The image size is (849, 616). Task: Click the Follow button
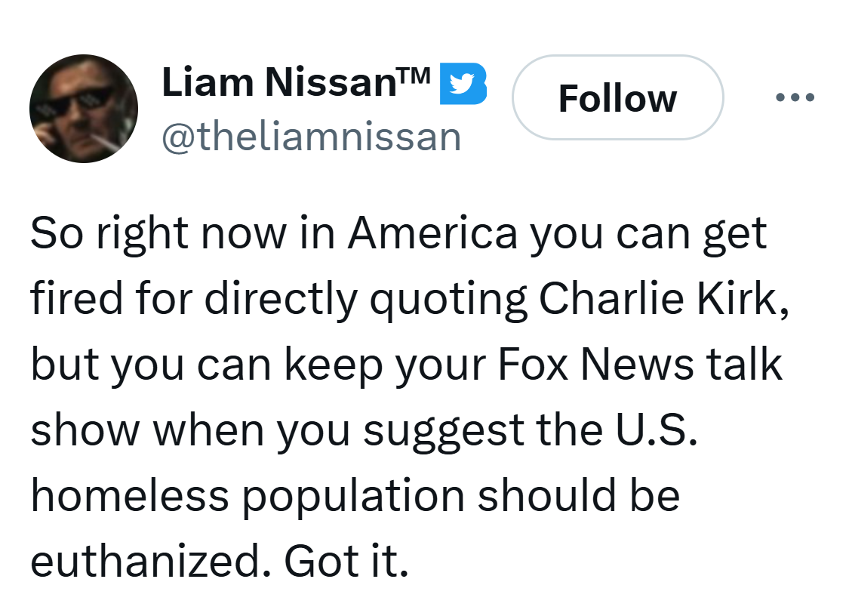pyautogui.click(x=617, y=98)
